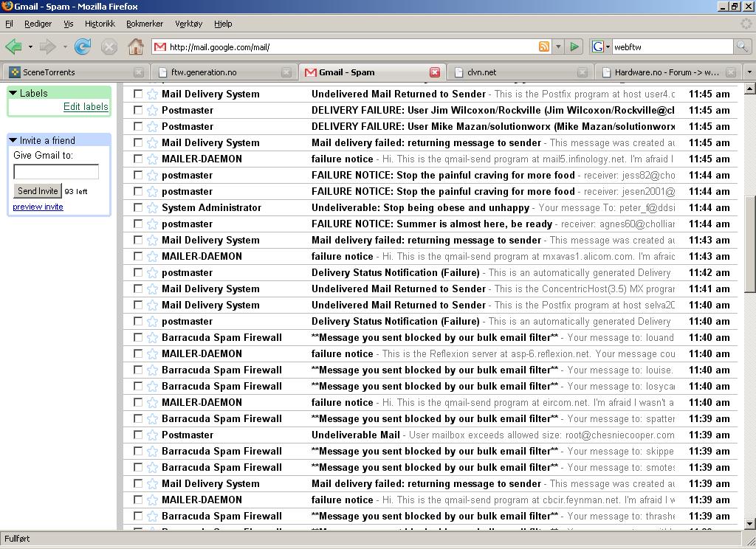Star the Reflexion server failure notice

pyautogui.click(x=152, y=353)
